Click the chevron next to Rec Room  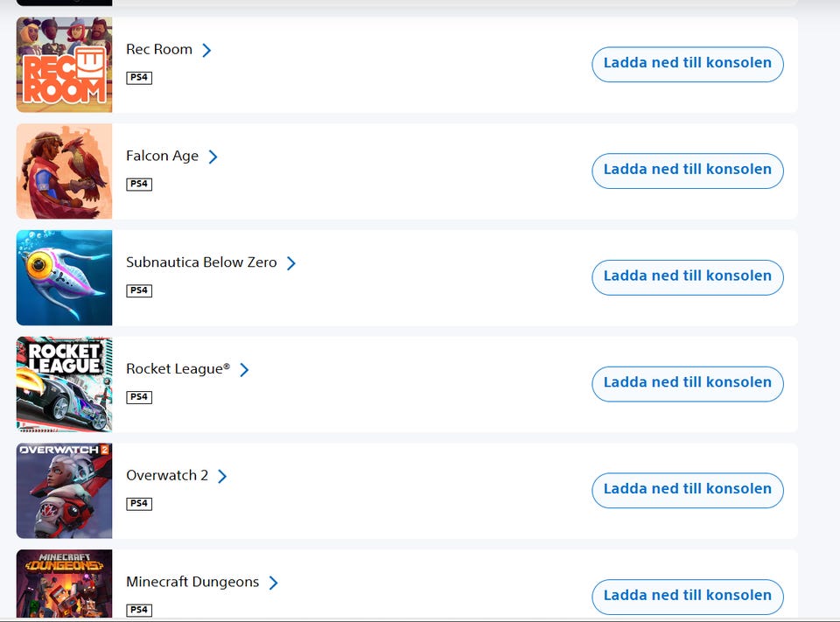tap(206, 50)
